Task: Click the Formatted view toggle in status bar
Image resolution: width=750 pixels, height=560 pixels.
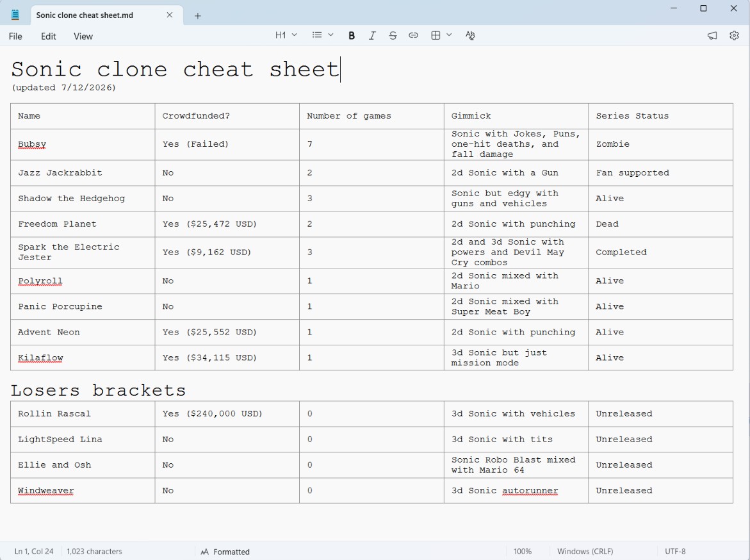Action: click(225, 552)
